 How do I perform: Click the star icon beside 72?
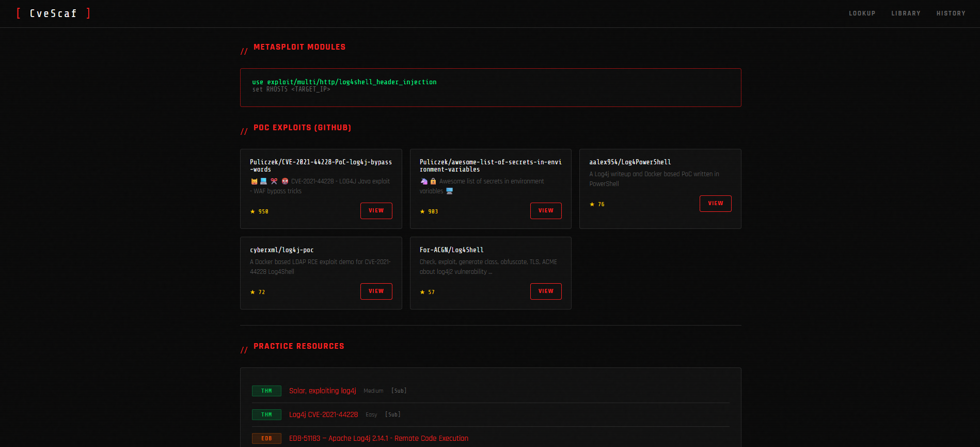[x=252, y=292]
